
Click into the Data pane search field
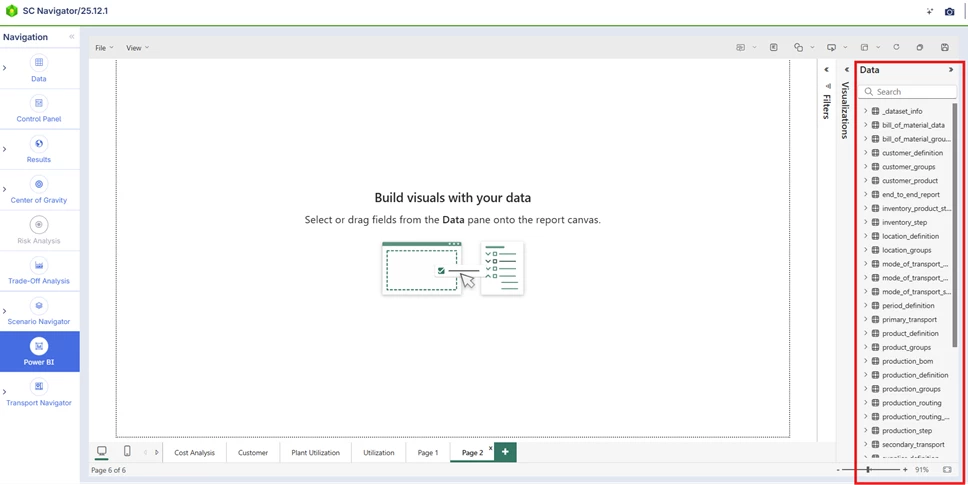point(908,91)
